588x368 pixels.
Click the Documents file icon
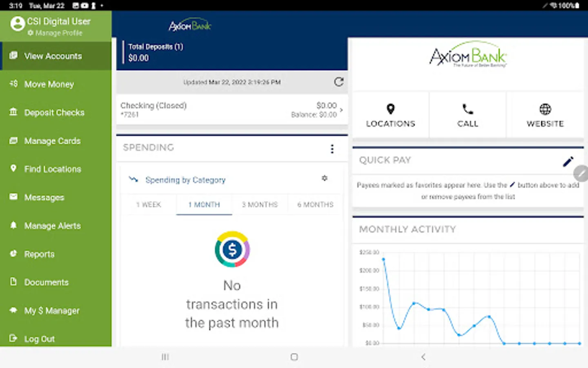pos(13,281)
